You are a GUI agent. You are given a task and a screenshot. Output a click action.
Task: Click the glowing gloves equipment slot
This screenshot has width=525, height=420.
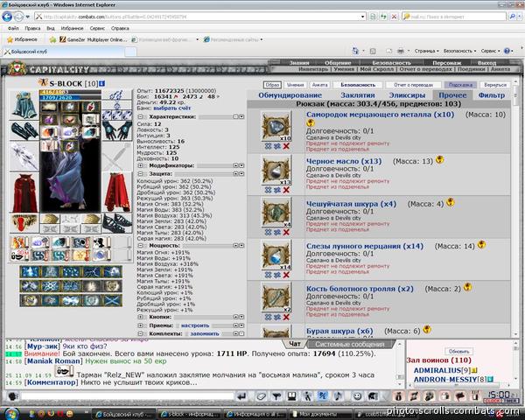(x=117, y=130)
